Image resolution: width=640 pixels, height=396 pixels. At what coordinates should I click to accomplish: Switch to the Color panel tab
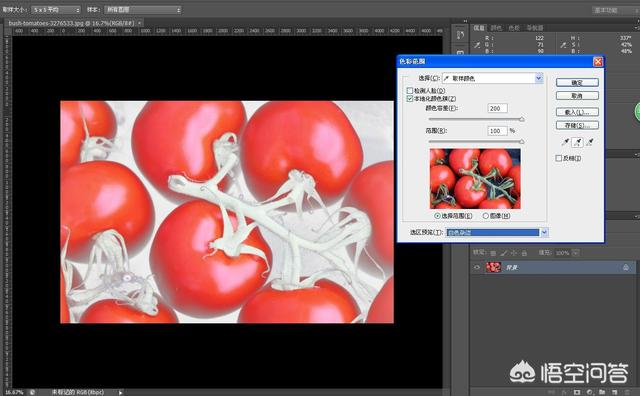pos(496,28)
